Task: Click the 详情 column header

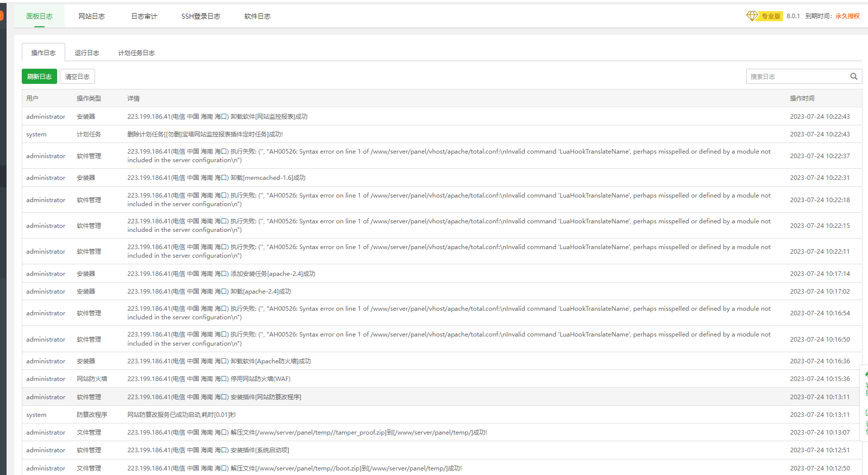Action: click(133, 99)
